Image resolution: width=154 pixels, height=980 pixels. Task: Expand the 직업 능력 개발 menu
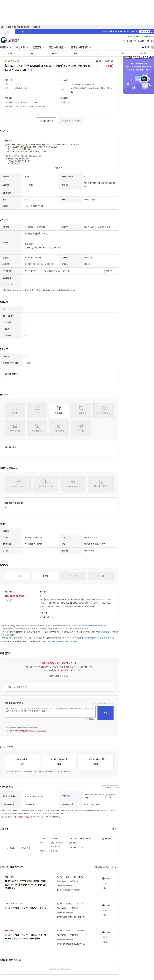pos(58,48)
